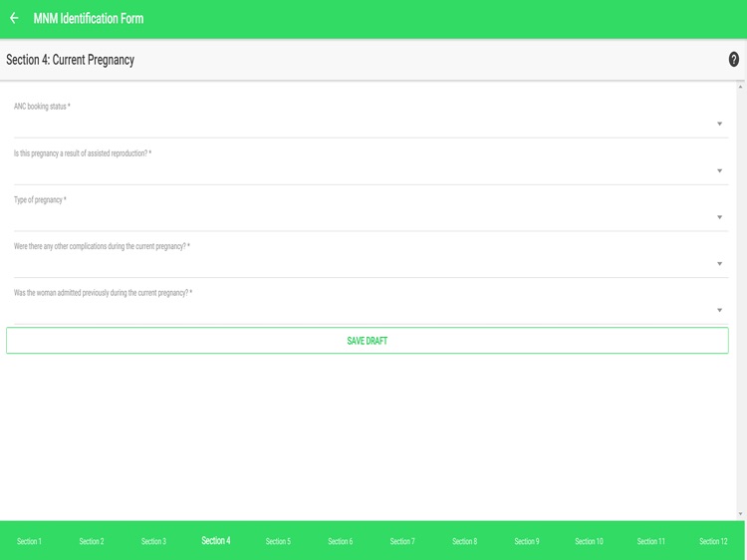Switch to Section 8 tab
This screenshot has height=560, width=747.
point(464,541)
